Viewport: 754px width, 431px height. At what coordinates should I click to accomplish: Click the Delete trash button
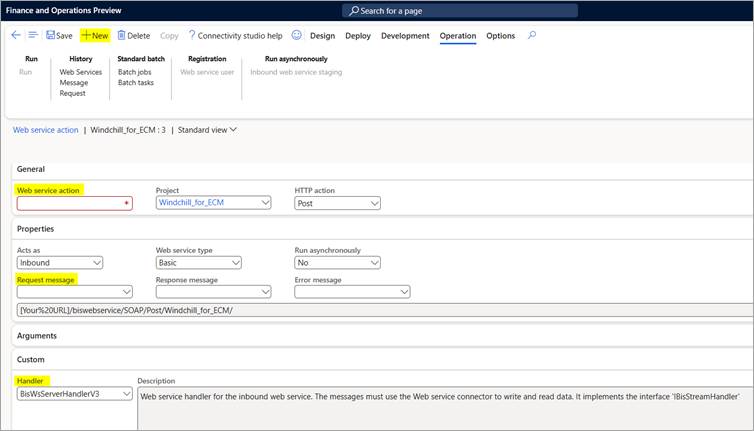click(134, 36)
